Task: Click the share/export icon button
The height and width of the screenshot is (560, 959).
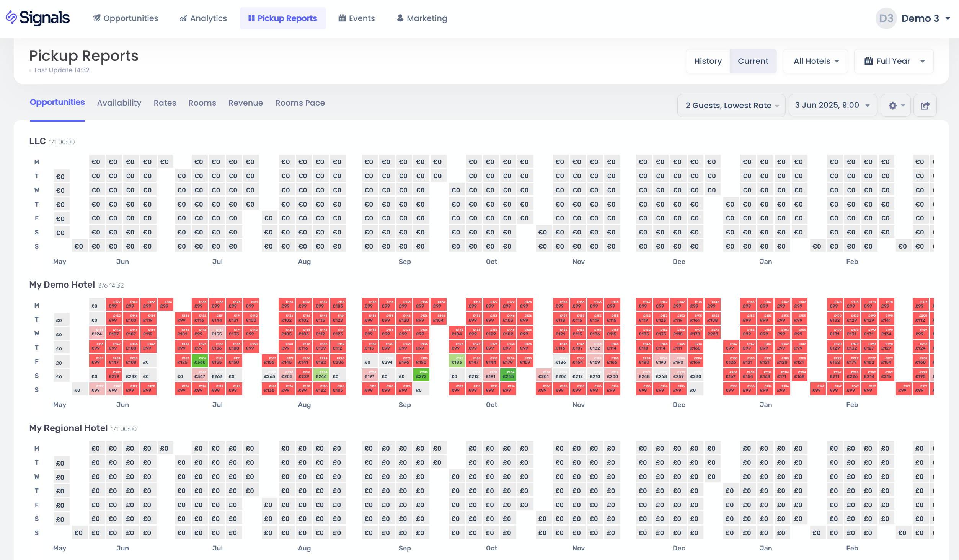Action: (925, 106)
